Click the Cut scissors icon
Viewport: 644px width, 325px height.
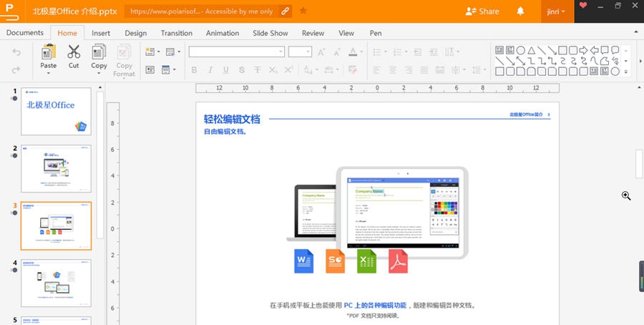[74, 52]
